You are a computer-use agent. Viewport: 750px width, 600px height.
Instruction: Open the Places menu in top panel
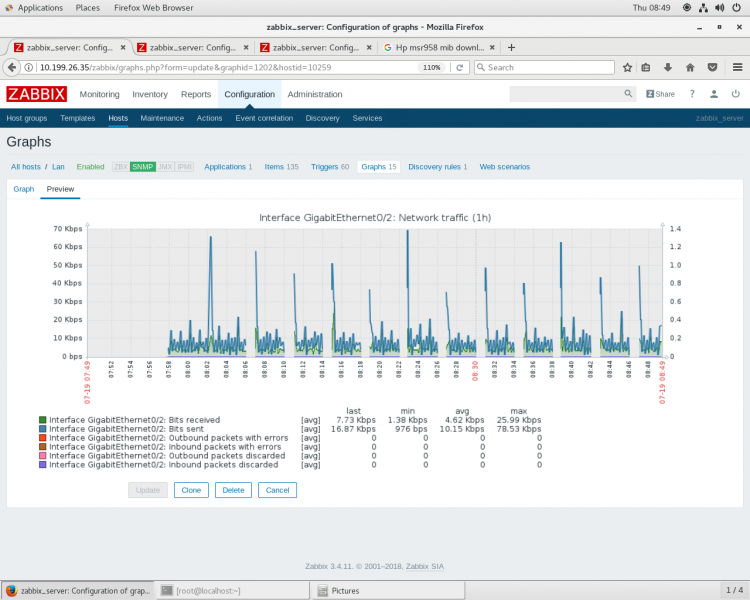(x=88, y=7)
